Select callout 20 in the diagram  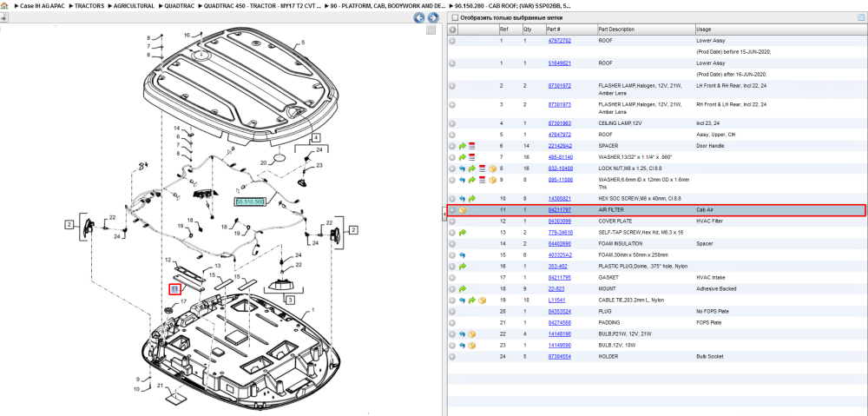pyautogui.click(x=264, y=163)
